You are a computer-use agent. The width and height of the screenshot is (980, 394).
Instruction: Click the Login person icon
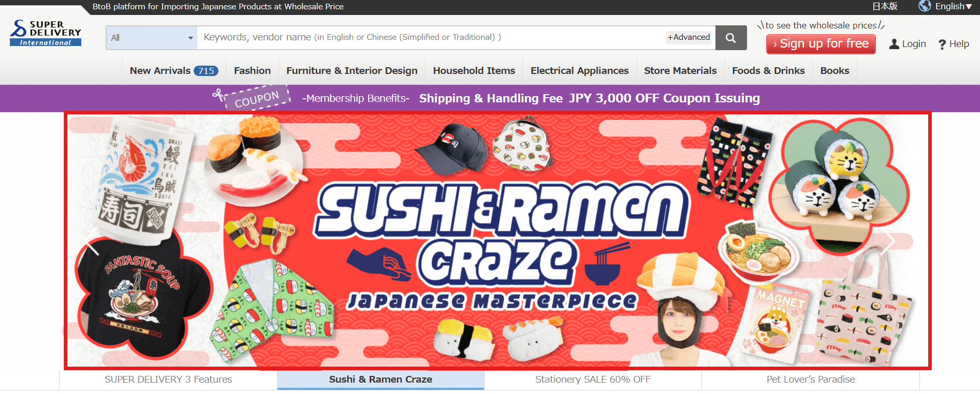click(894, 44)
